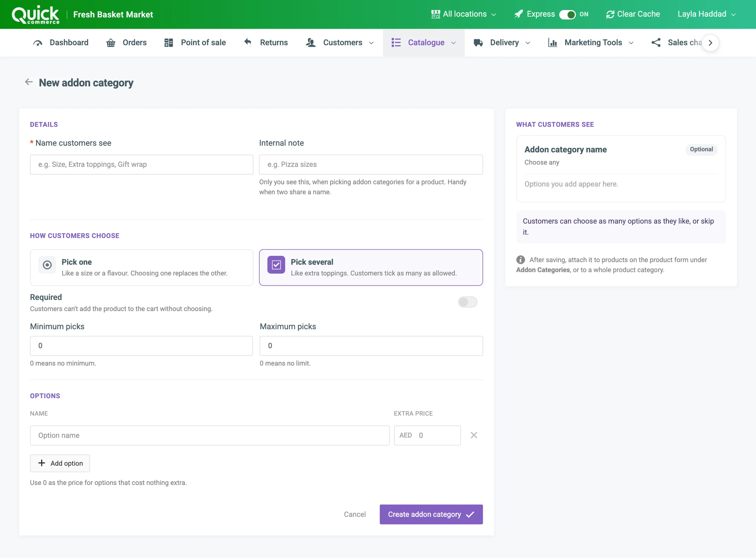Click the Catalogue list icon

coord(396,43)
